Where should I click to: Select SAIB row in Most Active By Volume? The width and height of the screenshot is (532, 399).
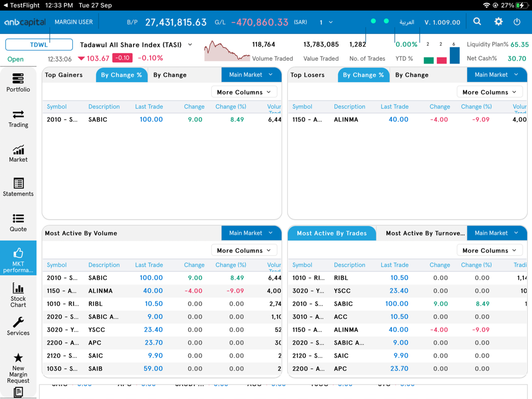[x=162, y=369]
